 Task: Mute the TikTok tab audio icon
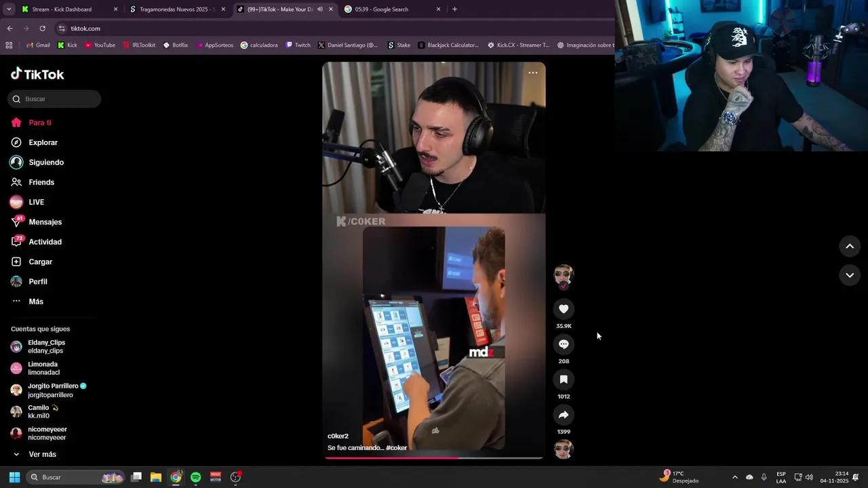pyautogui.click(x=320, y=9)
